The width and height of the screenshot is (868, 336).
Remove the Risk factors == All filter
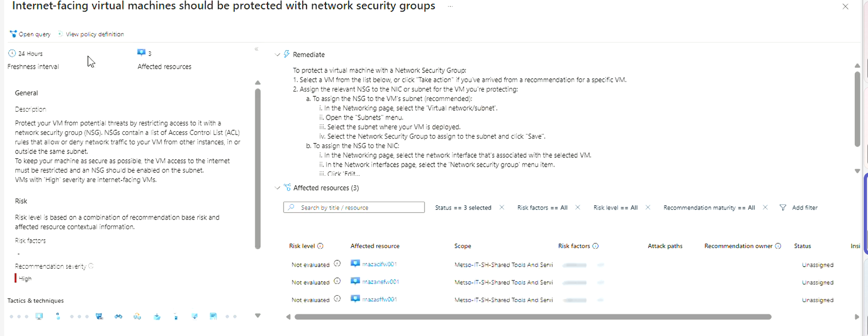coord(578,207)
